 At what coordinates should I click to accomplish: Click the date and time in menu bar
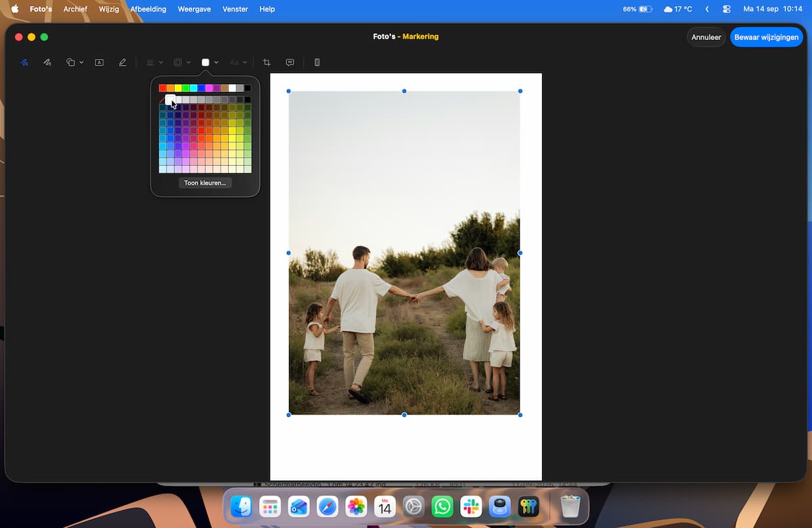(x=773, y=9)
